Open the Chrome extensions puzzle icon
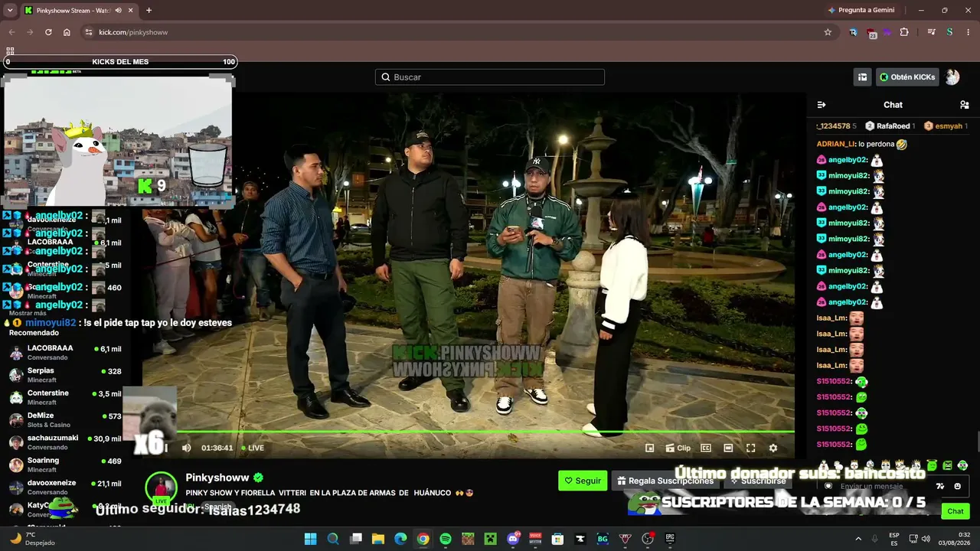 [x=904, y=32]
